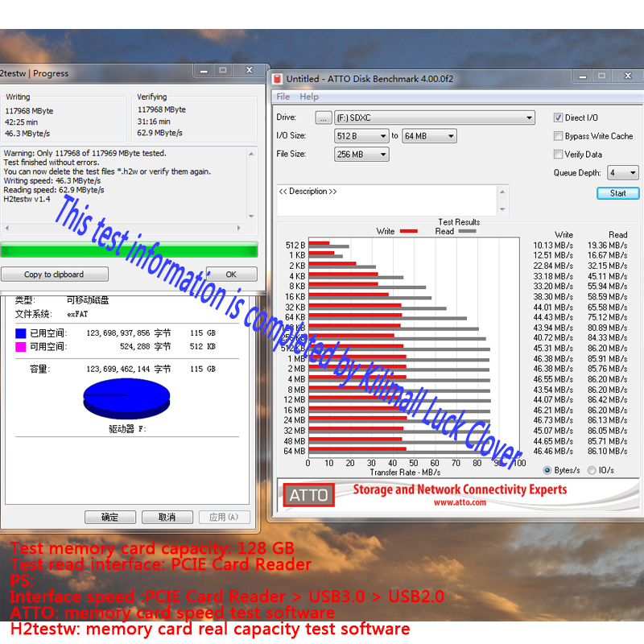Open the I/O Size 64 MB dropdown
The width and height of the screenshot is (644, 644).
429,136
